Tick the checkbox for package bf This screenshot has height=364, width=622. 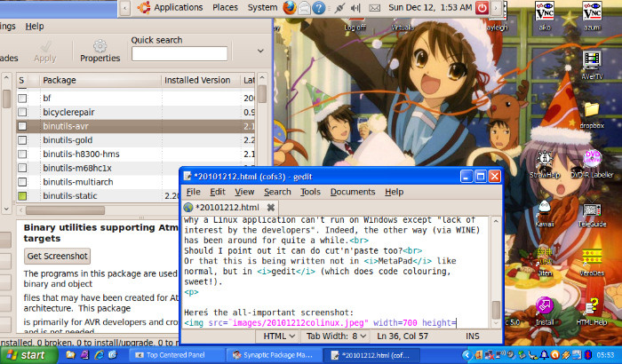pos(22,98)
